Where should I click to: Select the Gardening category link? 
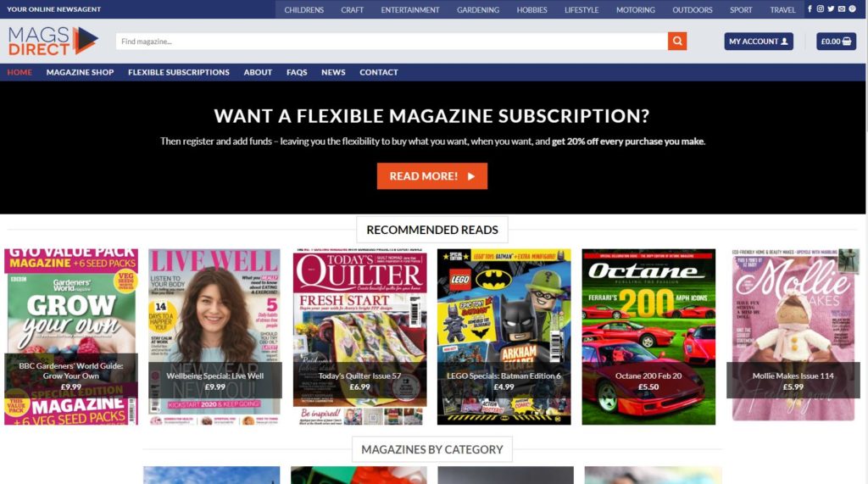[478, 9]
